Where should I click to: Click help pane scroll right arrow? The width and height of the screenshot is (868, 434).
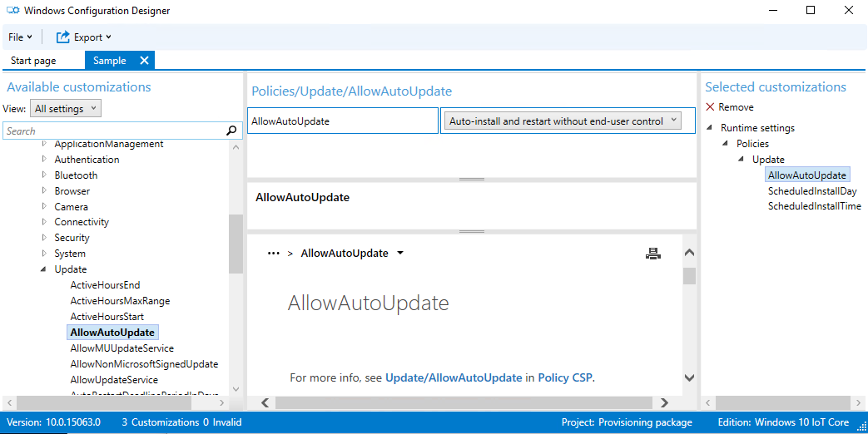point(664,402)
